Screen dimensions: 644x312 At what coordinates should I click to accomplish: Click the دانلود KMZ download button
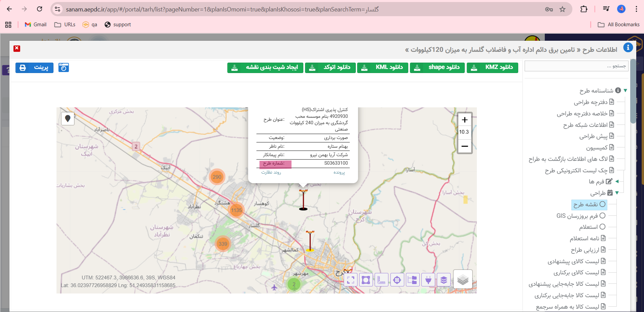(492, 68)
